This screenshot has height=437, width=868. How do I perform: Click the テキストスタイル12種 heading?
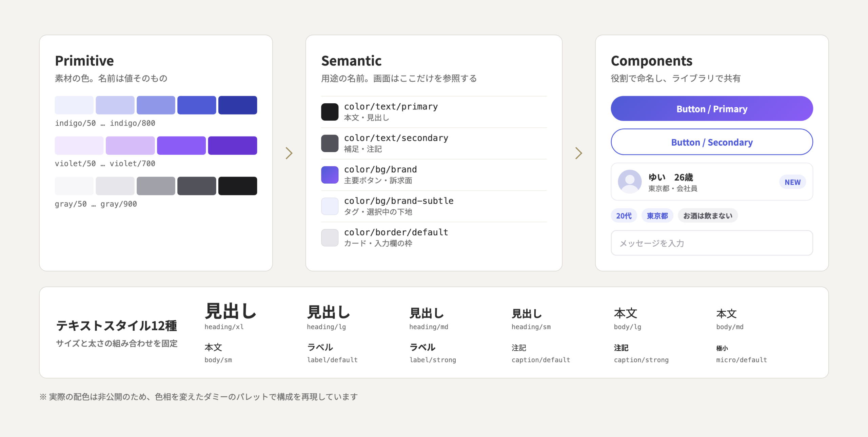[x=117, y=326]
